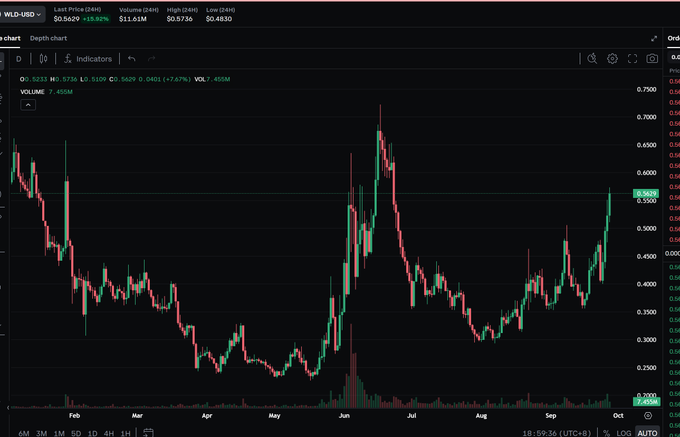Click the VOLUME indicator legend

(46, 92)
